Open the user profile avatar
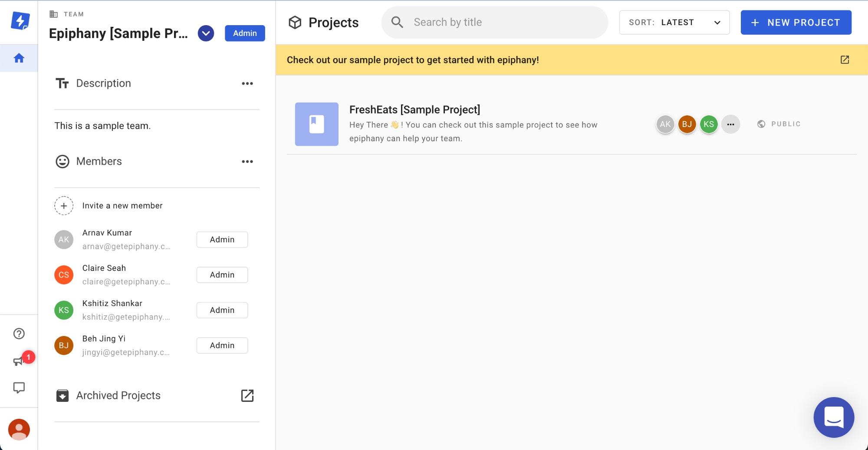 tap(19, 429)
